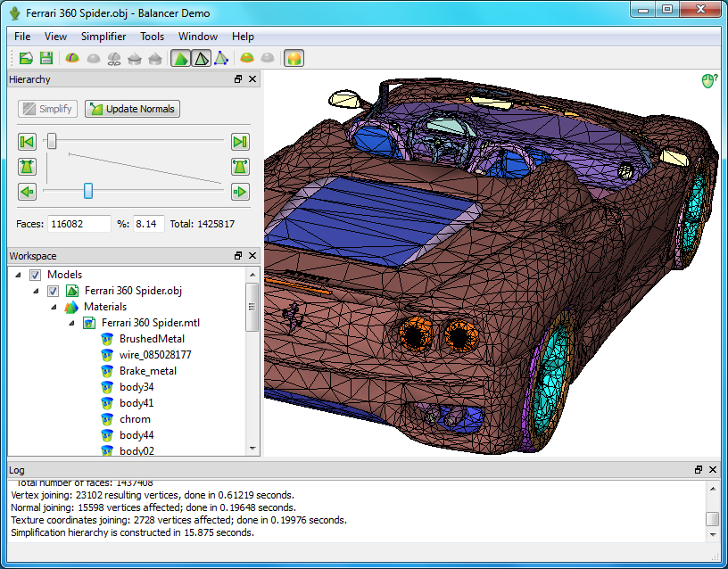Jump to hierarchy end with last-arrow icon

click(x=239, y=142)
